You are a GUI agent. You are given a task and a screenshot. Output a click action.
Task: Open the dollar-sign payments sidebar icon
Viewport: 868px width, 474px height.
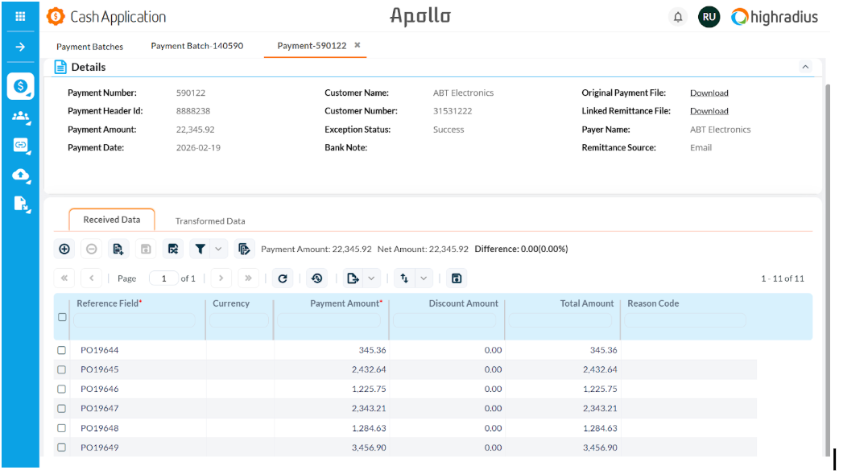pyautogui.click(x=20, y=86)
